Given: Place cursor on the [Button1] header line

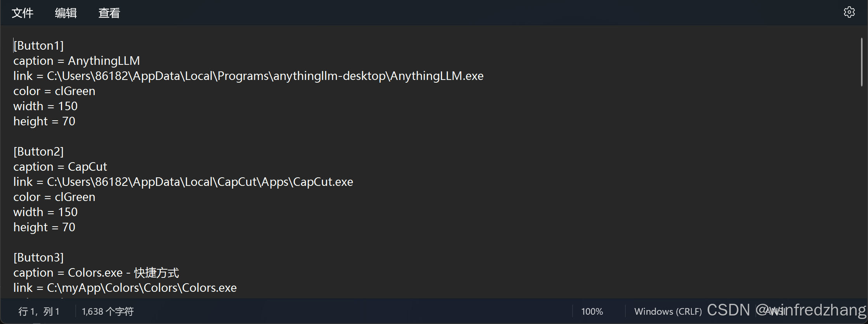Looking at the screenshot, I should 39,46.
